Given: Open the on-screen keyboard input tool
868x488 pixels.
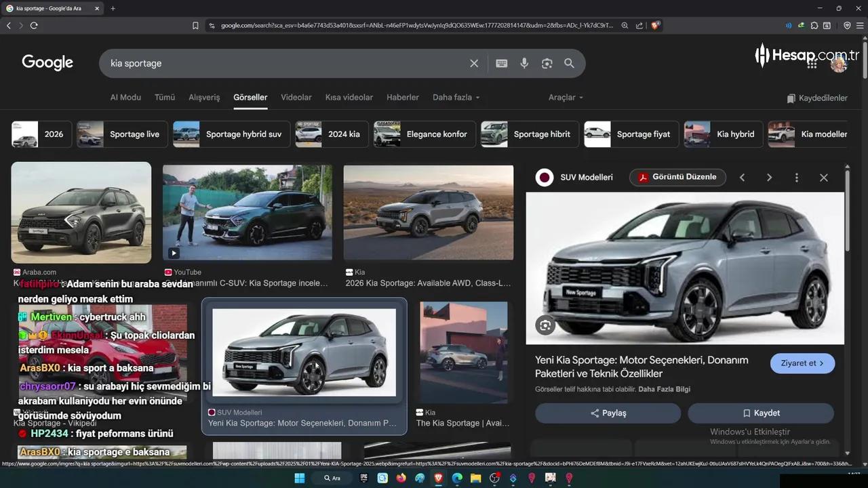Looking at the screenshot, I should (502, 63).
